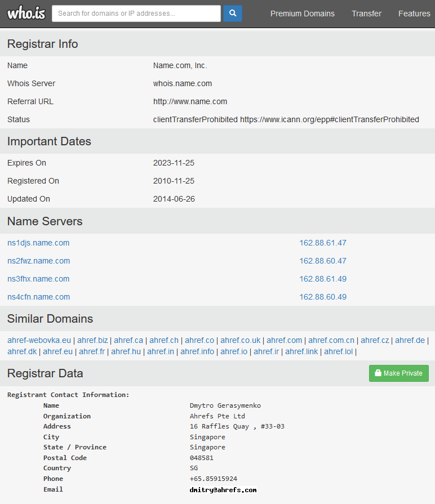Click IP address 162.88.61.47
Image resolution: width=435 pixels, height=504 pixels.
click(x=323, y=243)
